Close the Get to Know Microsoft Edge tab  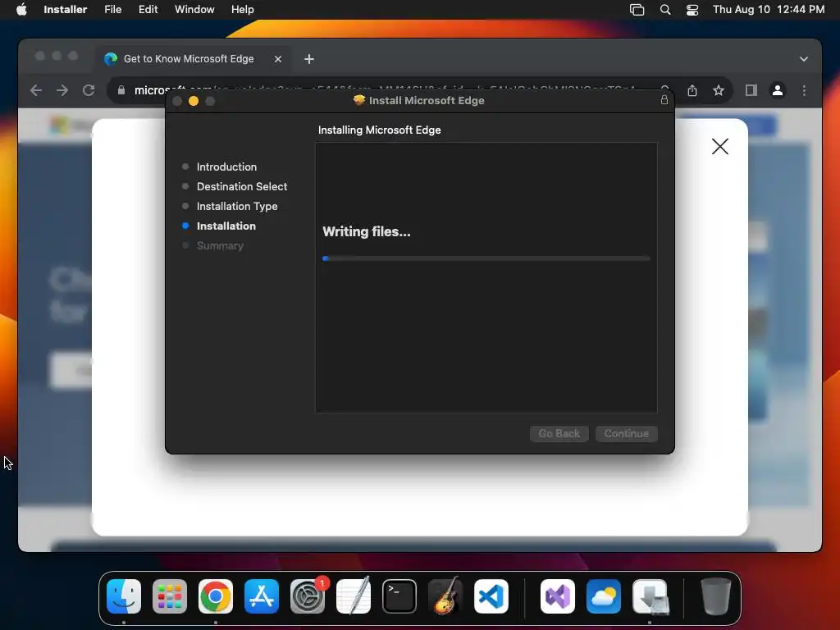pos(278,59)
